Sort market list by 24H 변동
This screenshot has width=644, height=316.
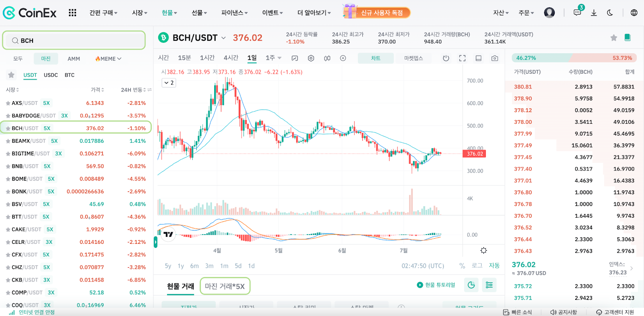(134, 89)
